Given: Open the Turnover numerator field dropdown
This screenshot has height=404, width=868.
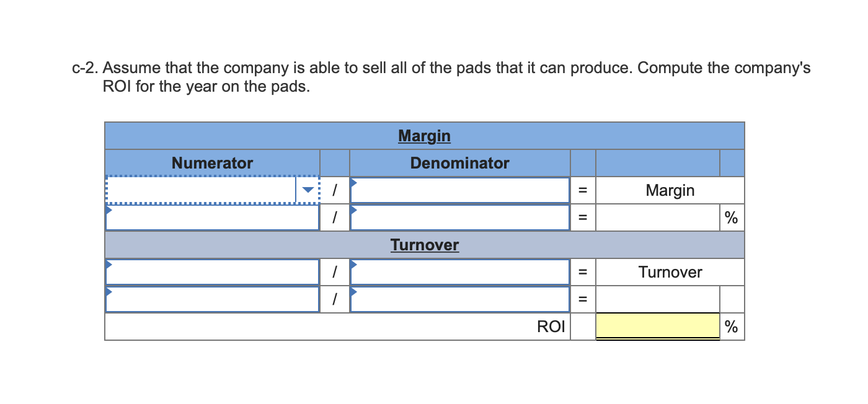Looking at the screenshot, I should 108,265.
